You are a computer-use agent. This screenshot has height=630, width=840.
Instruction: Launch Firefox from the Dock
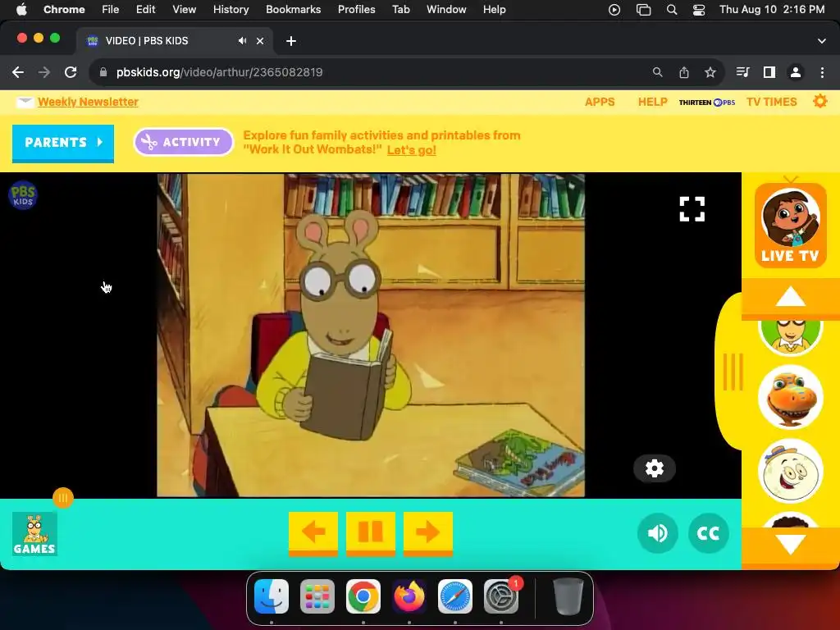tap(409, 596)
